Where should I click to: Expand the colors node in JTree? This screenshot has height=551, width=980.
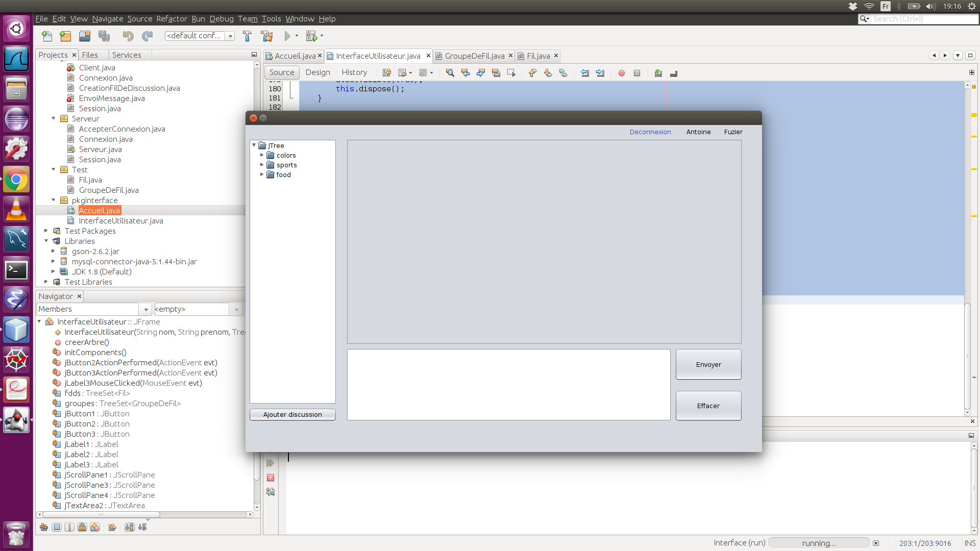click(x=262, y=155)
